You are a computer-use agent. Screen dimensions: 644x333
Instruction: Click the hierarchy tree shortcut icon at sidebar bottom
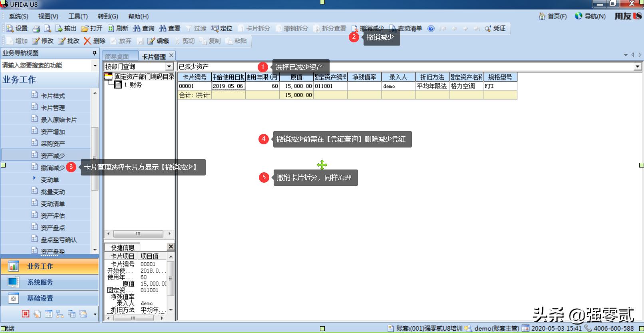click(60, 314)
